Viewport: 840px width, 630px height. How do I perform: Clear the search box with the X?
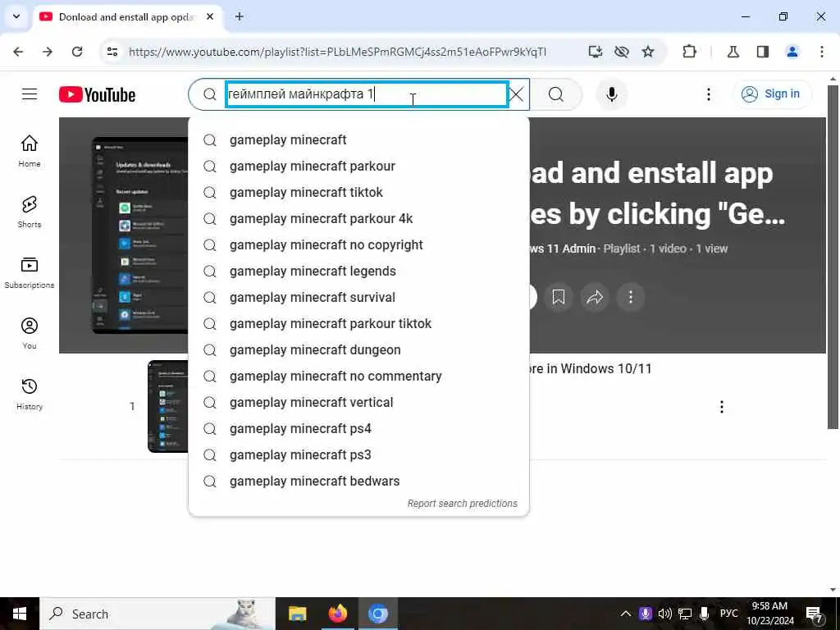[x=517, y=95]
